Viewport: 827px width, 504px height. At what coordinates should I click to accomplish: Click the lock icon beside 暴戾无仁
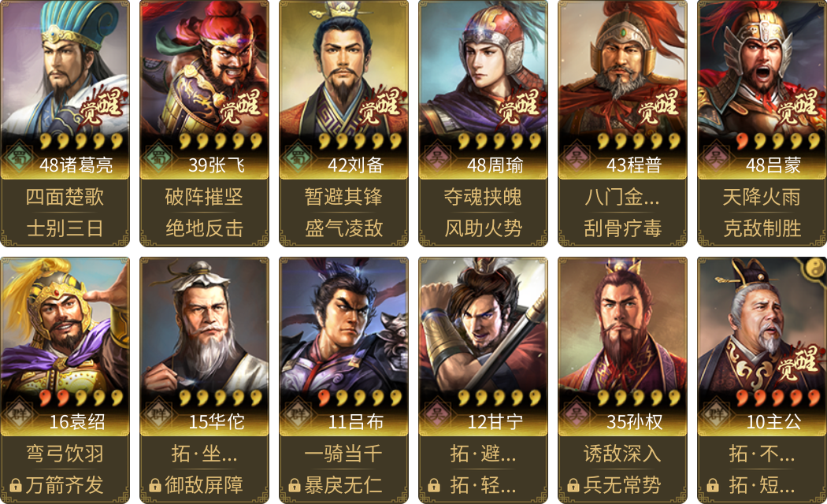tap(295, 485)
